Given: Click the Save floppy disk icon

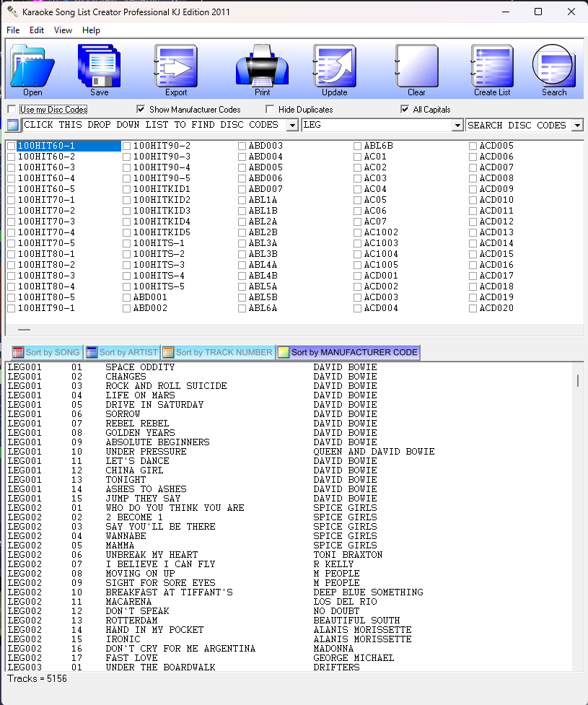Looking at the screenshot, I should 100,66.
